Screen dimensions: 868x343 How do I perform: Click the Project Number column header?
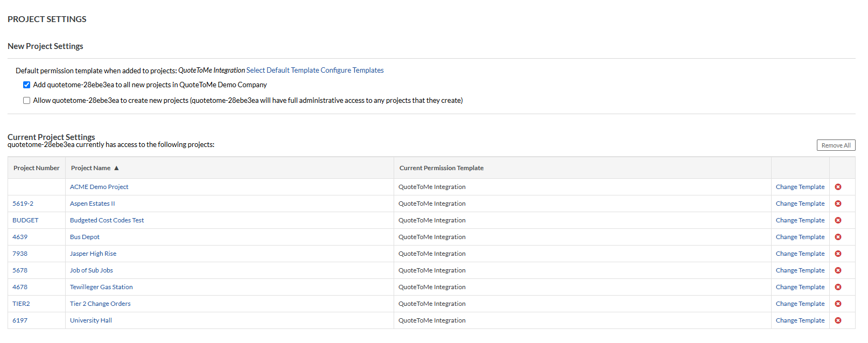tap(37, 168)
